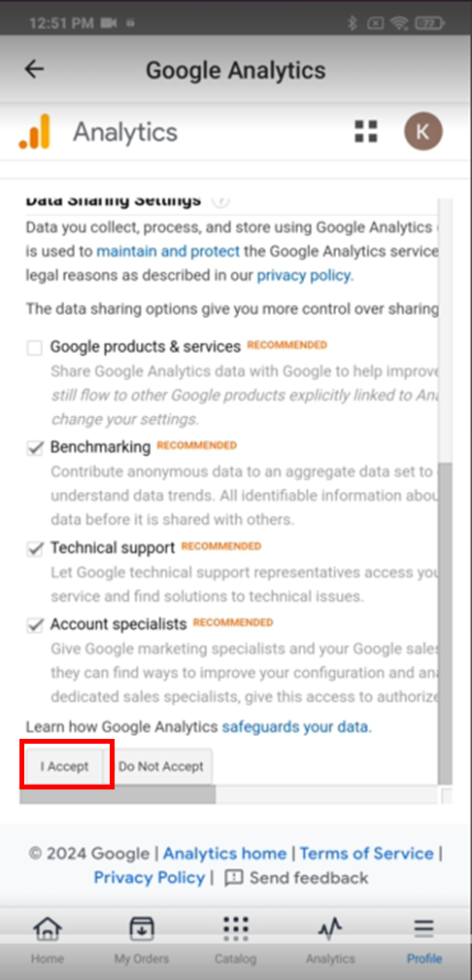Viewport: 472px width, 980px height.
Task: Uncheck the Benchmarking checkbox
Action: [35, 448]
